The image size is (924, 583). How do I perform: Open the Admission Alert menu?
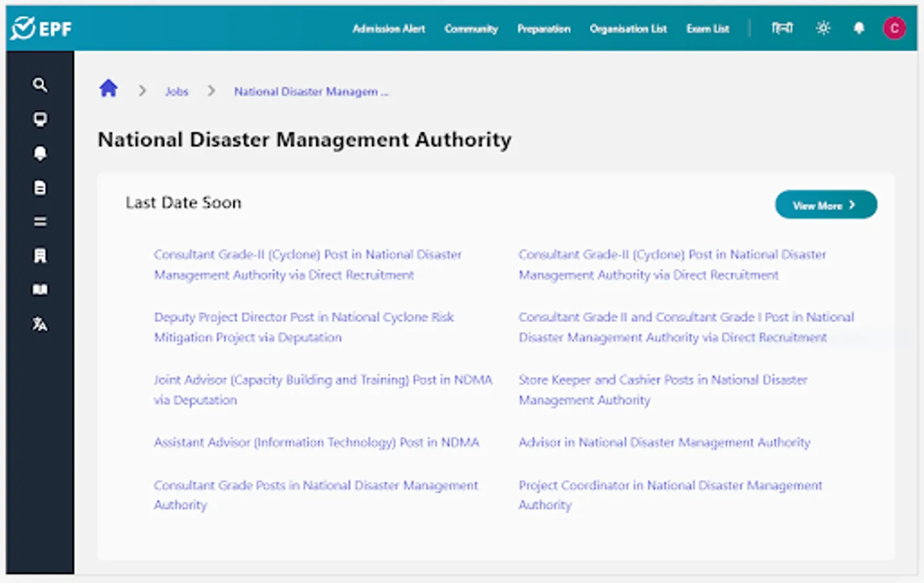389,29
